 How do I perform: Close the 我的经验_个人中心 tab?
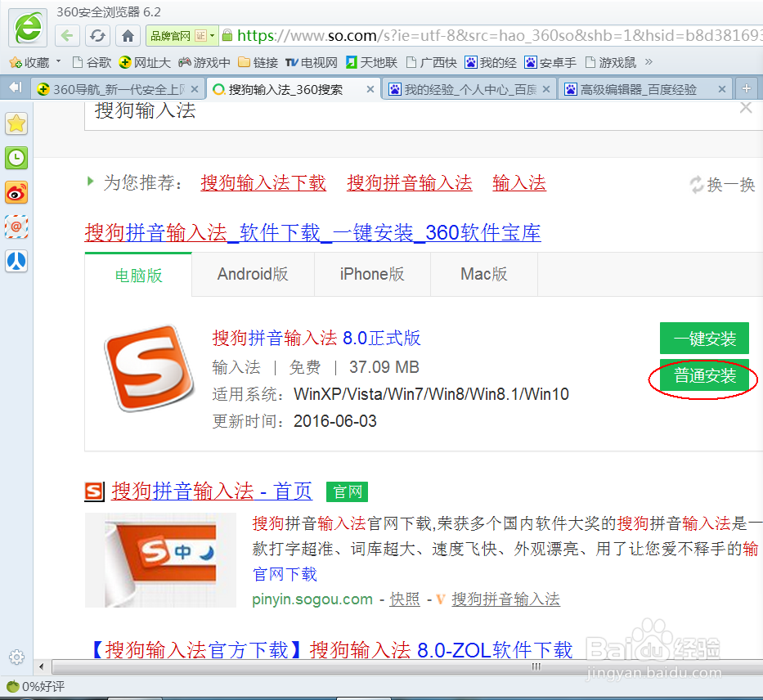(546, 89)
